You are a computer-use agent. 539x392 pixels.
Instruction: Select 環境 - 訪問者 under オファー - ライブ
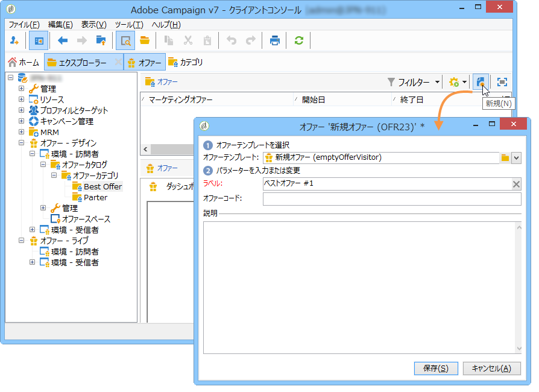[x=75, y=251]
